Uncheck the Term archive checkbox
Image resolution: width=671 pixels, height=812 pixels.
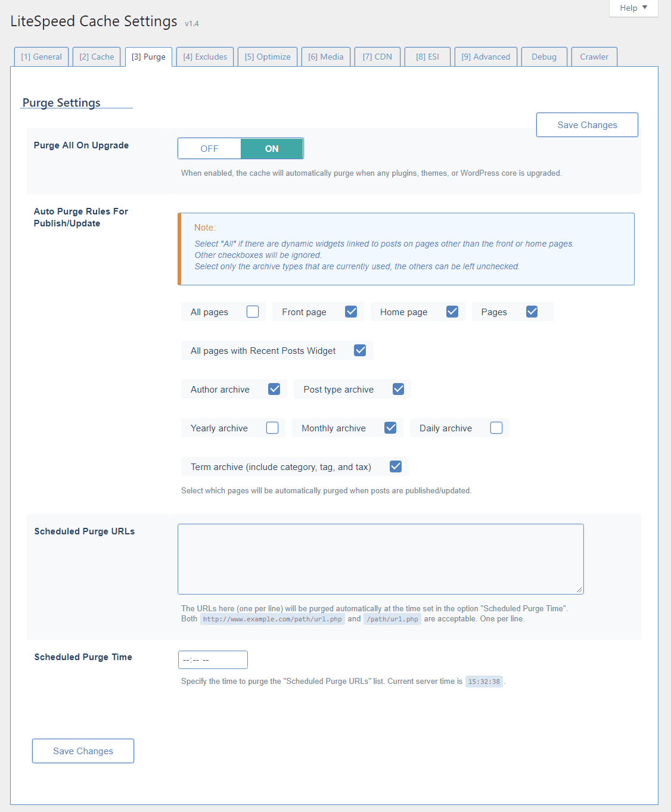[x=396, y=466]
